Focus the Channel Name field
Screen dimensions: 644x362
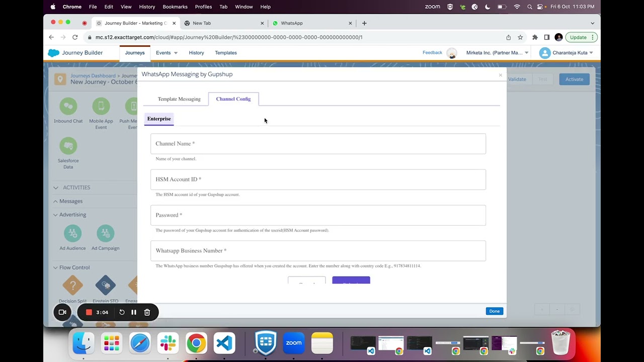pyautogui.click(x=318, y=144)
